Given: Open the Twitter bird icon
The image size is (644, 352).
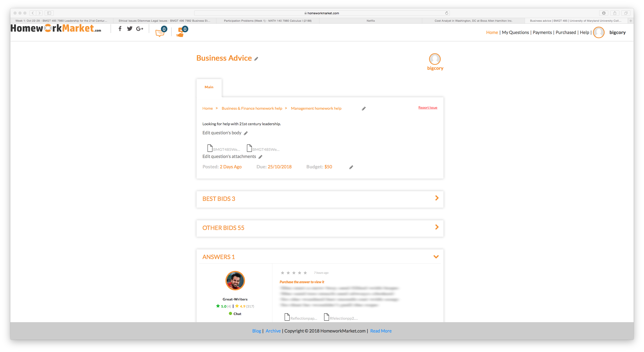Looking at the screenshot, I should pyautogui.click(x=129, y=29).
